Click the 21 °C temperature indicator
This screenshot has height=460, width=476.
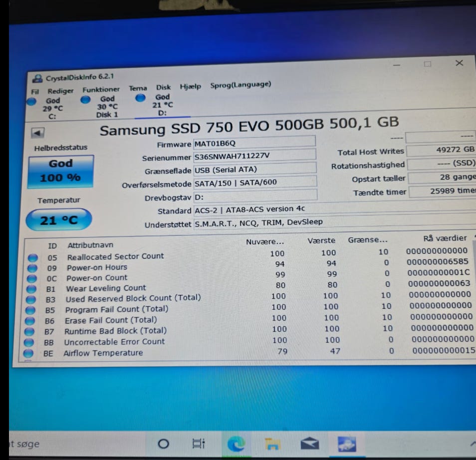click(59, 220)
